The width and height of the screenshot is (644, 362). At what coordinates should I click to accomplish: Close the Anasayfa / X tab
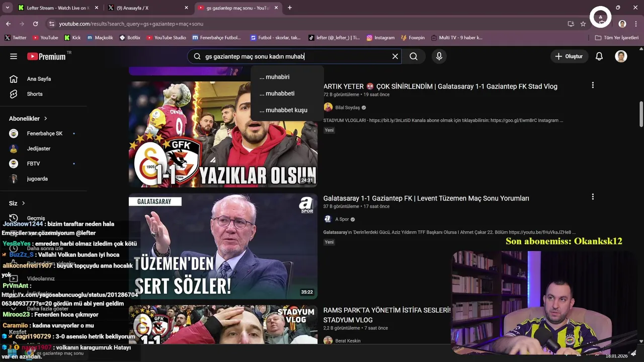click(186, 8)
